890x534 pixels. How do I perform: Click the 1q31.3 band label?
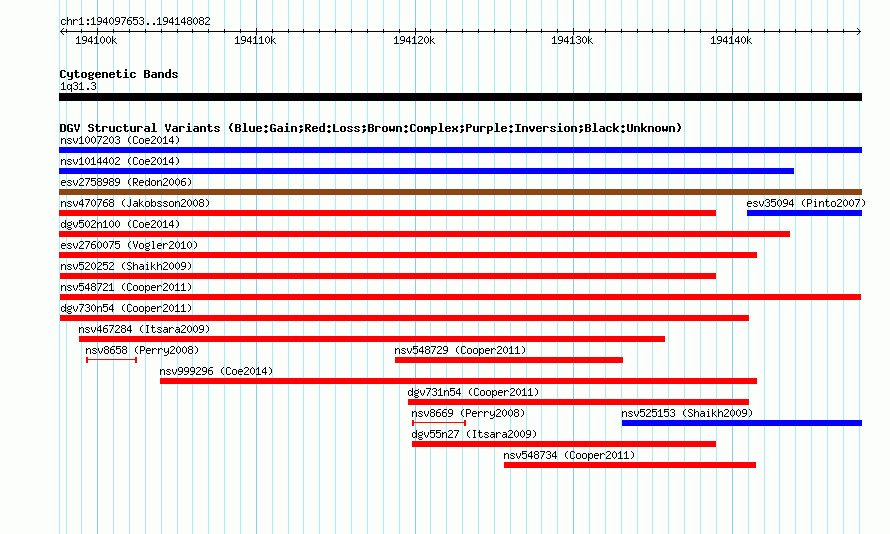click(78, 86)
